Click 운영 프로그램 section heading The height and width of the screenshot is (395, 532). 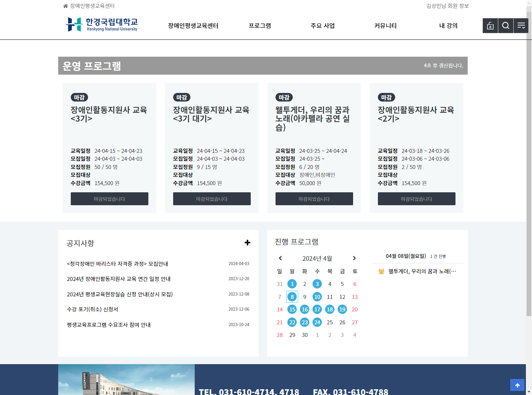point(92,66)
